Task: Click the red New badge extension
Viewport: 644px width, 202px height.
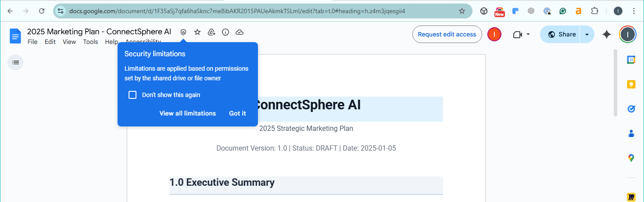Action: click(499, 12)
